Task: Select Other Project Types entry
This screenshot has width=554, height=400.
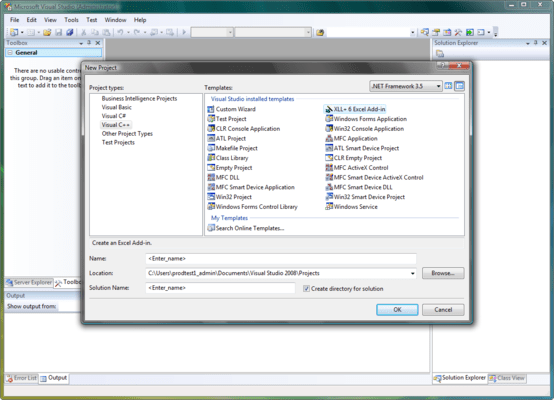Action: [127, 134]
